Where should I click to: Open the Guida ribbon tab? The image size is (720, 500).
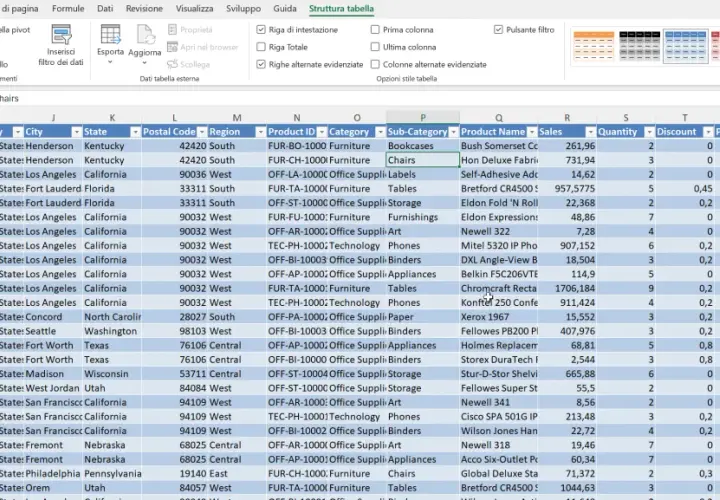pyautogui.click(x=285, y=8)
